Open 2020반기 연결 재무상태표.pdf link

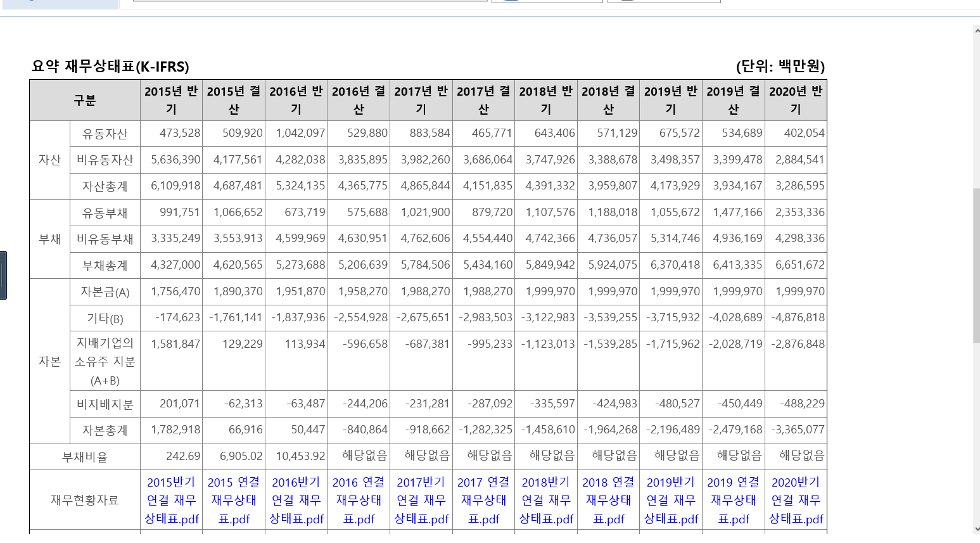(796, 501)
